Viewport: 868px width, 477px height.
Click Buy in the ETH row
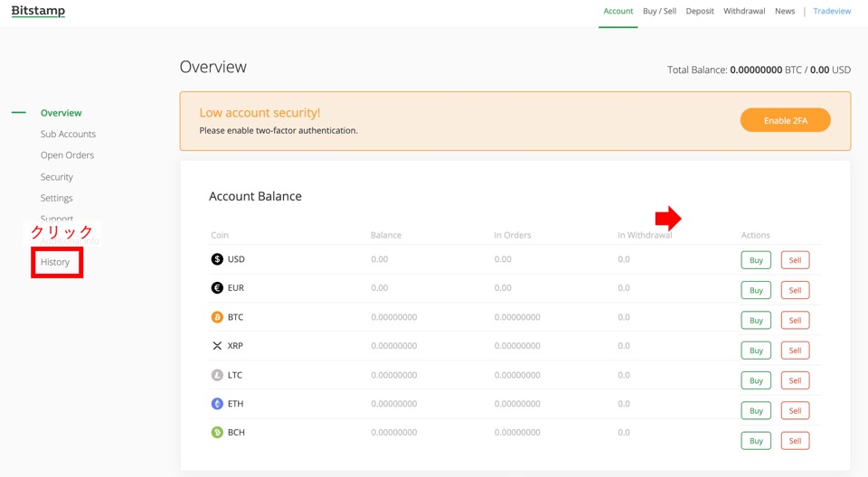coord(756,410)
